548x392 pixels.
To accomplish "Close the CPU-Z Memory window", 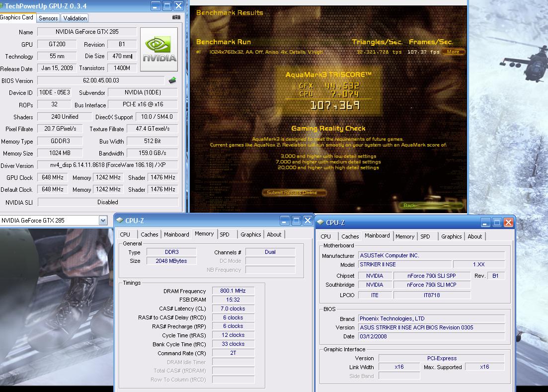I will (x=308, y=221).
